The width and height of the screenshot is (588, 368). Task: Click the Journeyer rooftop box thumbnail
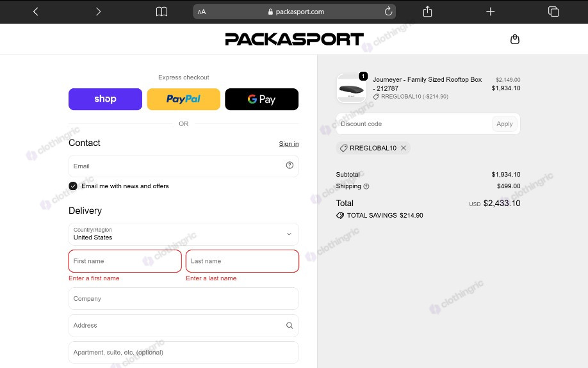[x=352, y=88]
